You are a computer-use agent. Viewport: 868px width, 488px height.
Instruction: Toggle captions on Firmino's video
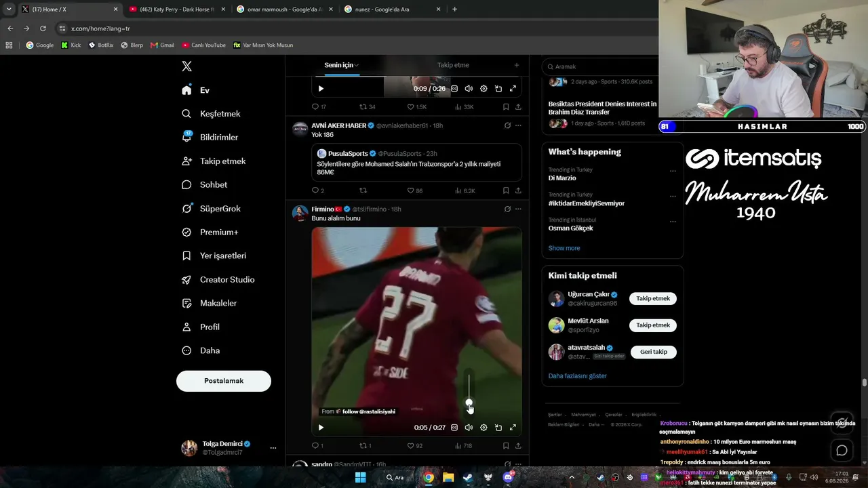tap(454, 428)
